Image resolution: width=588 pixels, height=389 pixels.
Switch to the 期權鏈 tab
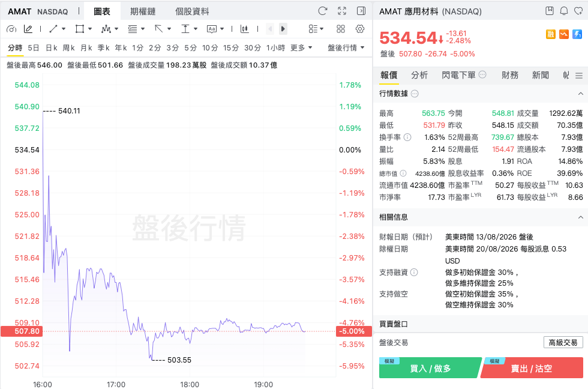(143, 11)
